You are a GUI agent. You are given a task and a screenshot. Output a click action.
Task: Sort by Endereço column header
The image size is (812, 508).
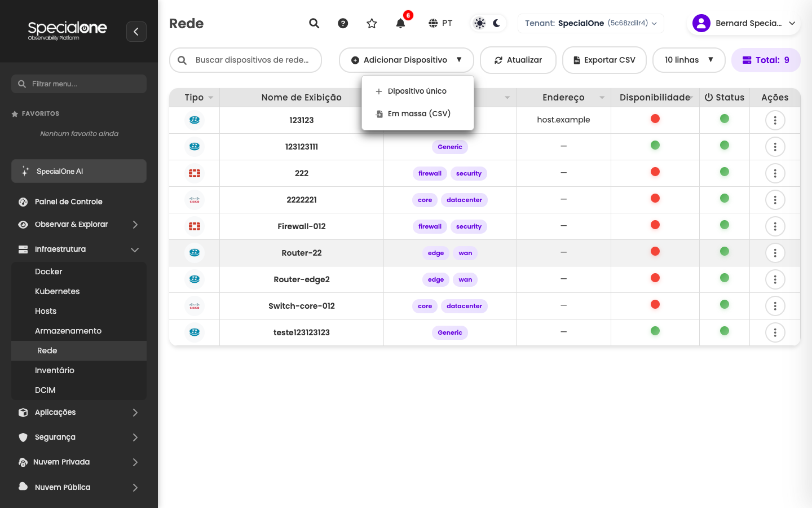point(563,98)
